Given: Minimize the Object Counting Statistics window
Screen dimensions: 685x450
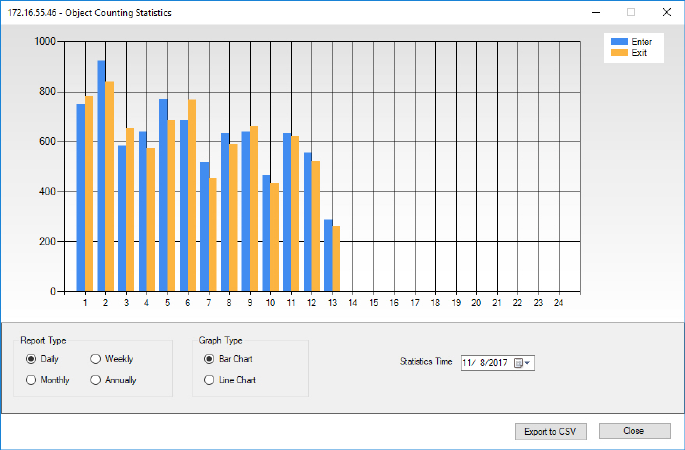Looking at the screenshot, I should click(x=596, y=12).
